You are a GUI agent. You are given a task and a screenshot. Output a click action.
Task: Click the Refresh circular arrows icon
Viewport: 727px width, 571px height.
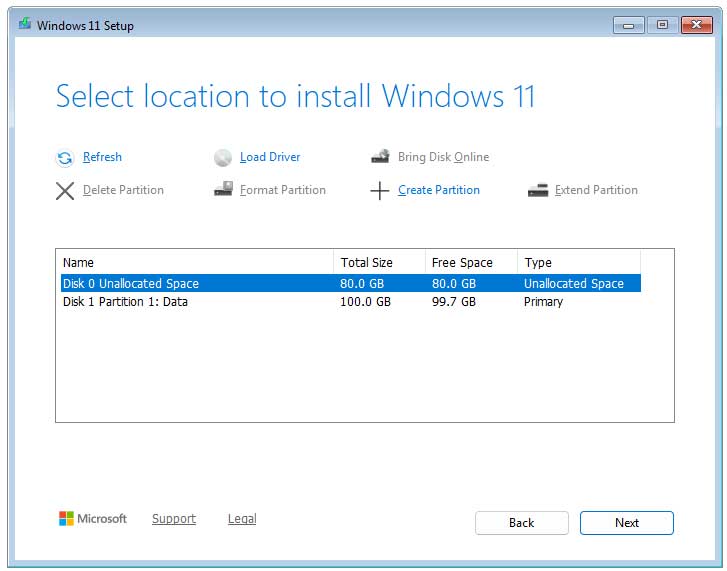click(65, 158)
